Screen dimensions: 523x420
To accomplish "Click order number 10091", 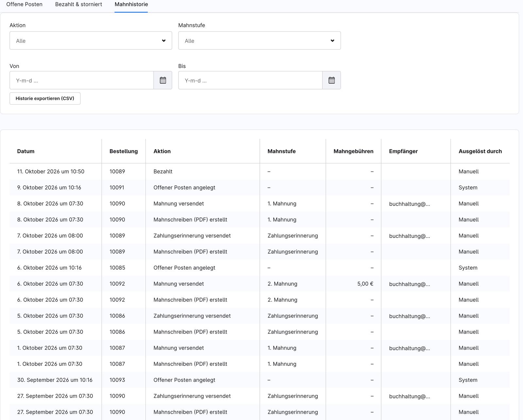I will (117, 188).
